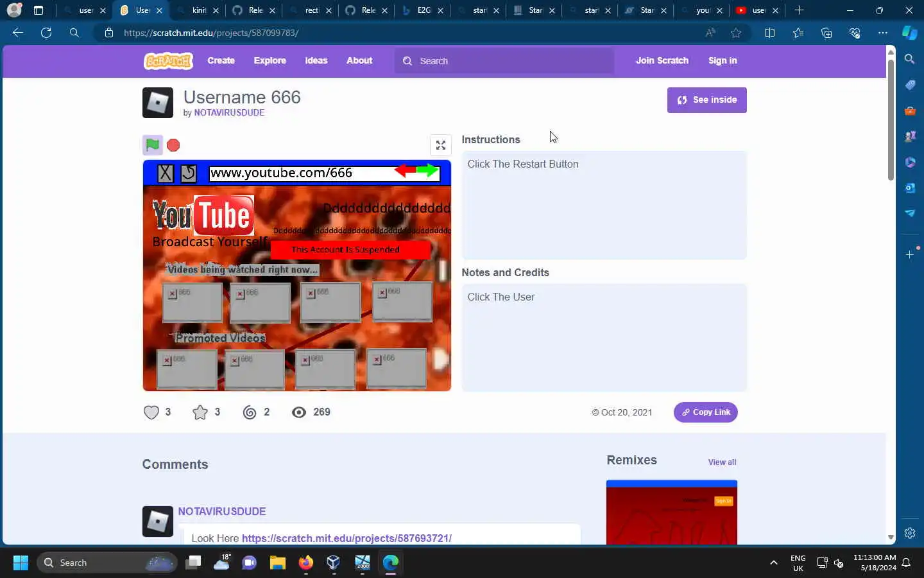Open the comment's scratch project link

click(x=346, y=538)
